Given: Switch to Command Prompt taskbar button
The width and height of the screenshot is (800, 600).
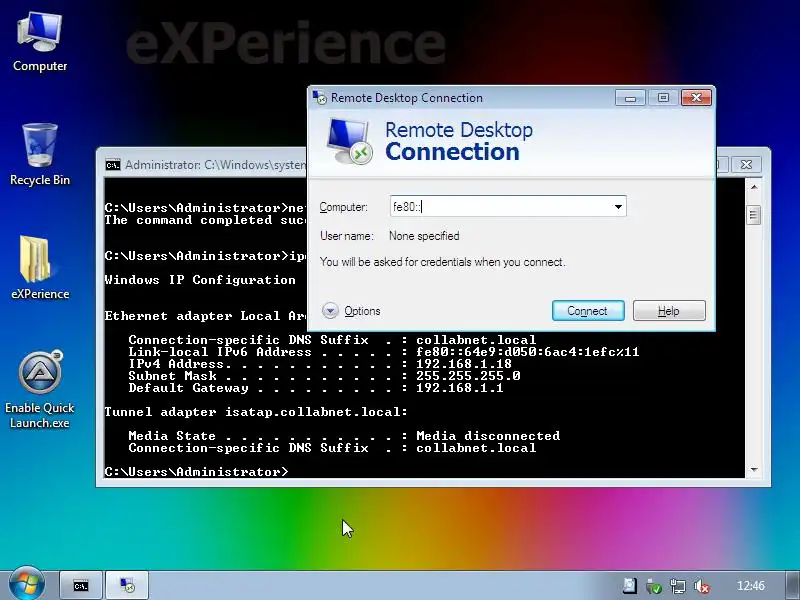Looking at the screenshot, I should coord(81,586).
